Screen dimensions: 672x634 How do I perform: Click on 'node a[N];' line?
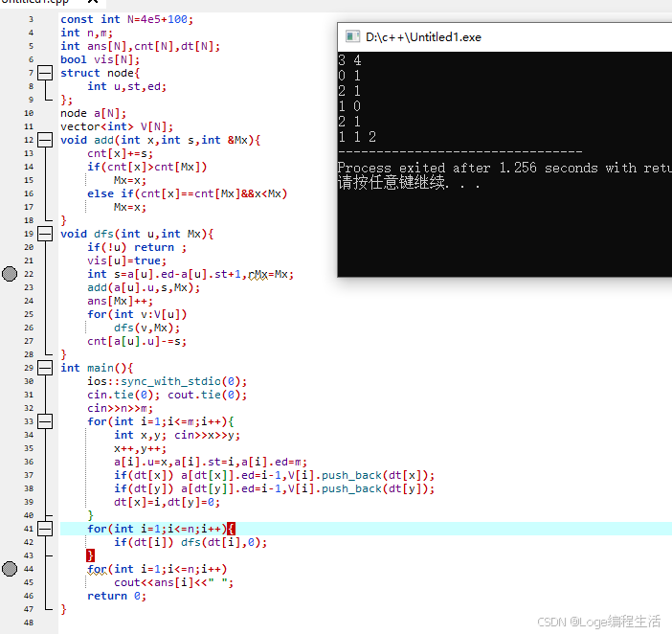click(x=94, y=113)
